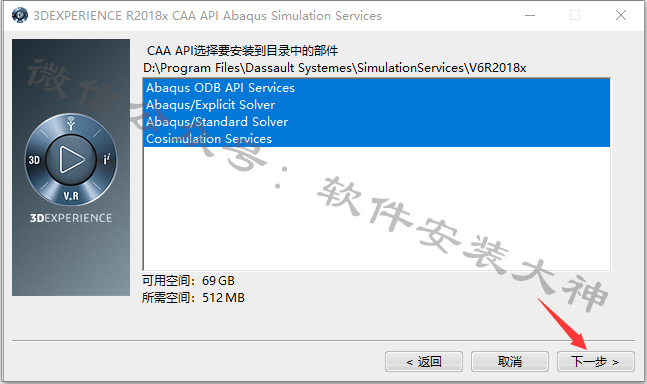Click the V.R quadrant of the compass
Image resolution: width=647 pixels, height=384 pixels.
point(71,196)
